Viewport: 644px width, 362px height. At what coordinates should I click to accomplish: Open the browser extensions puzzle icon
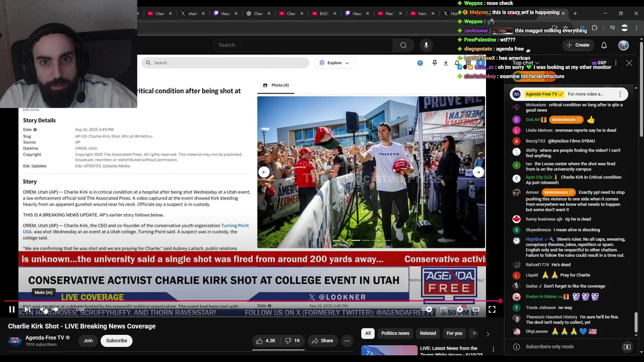[x=594, y=28]
